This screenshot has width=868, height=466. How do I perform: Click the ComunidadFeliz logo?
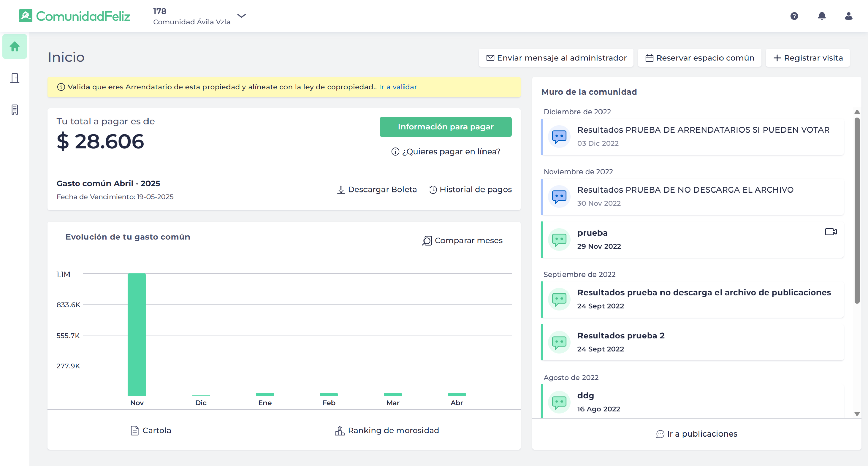tap(75, 16)
